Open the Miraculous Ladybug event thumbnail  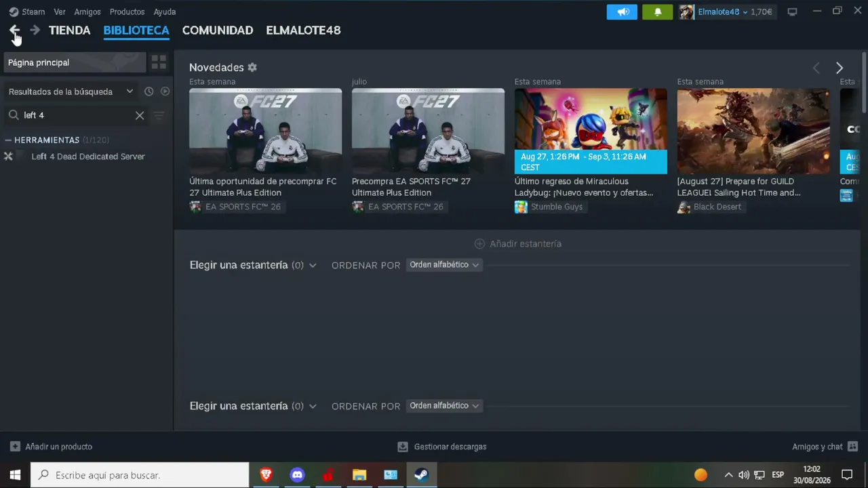tap(591, 131)
